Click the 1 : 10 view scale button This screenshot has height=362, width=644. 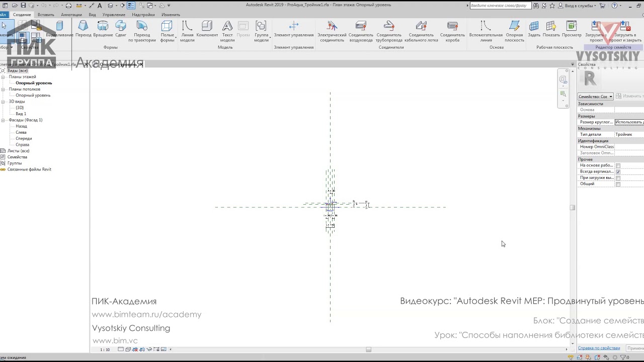point(105,349)
